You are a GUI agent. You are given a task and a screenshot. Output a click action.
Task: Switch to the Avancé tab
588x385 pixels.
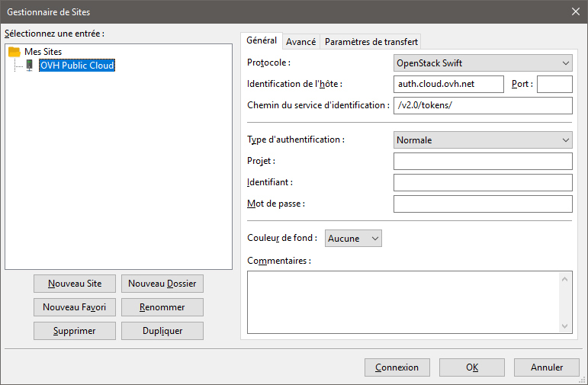tap(300, 42)
